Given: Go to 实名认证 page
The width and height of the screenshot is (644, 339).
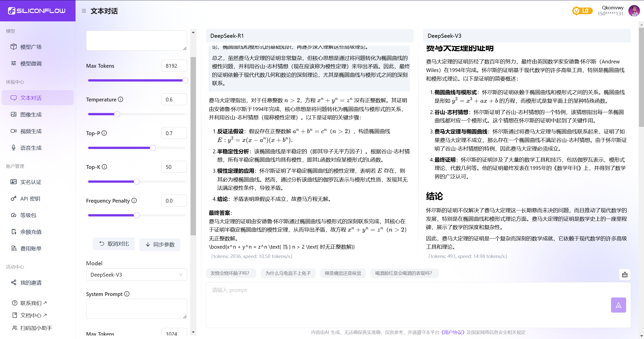Looking at the screenshot, I should (x=38, y=182).
